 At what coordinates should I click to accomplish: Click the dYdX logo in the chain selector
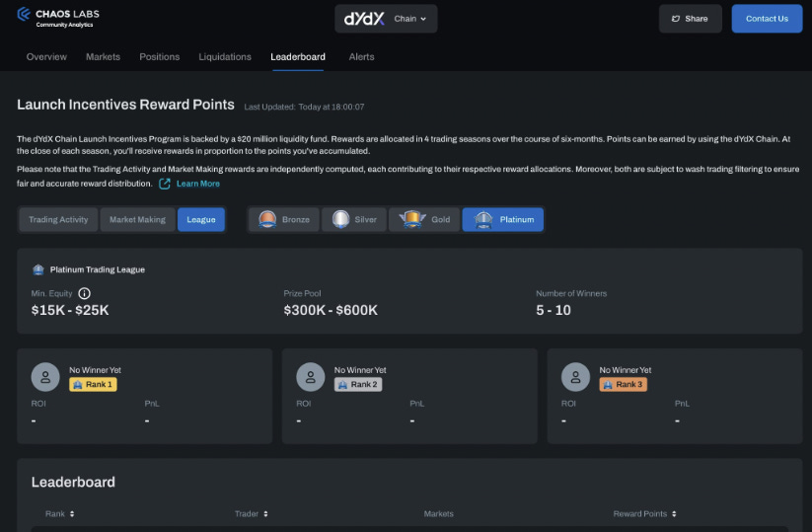364,19
